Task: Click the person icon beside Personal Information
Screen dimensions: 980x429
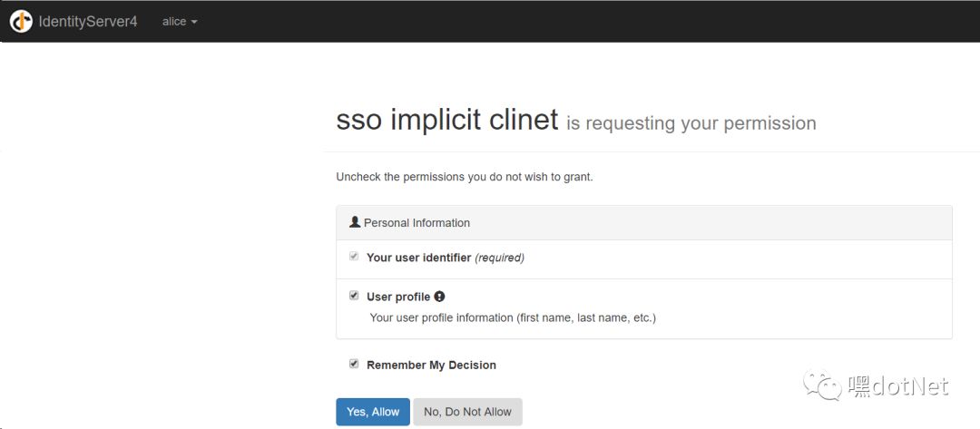Action: click(355, 222)
